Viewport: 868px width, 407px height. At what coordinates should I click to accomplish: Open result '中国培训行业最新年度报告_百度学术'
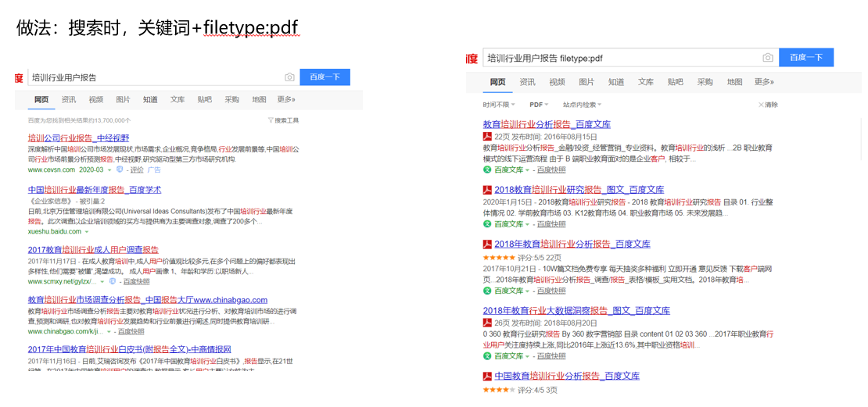[x=94, y=190]
